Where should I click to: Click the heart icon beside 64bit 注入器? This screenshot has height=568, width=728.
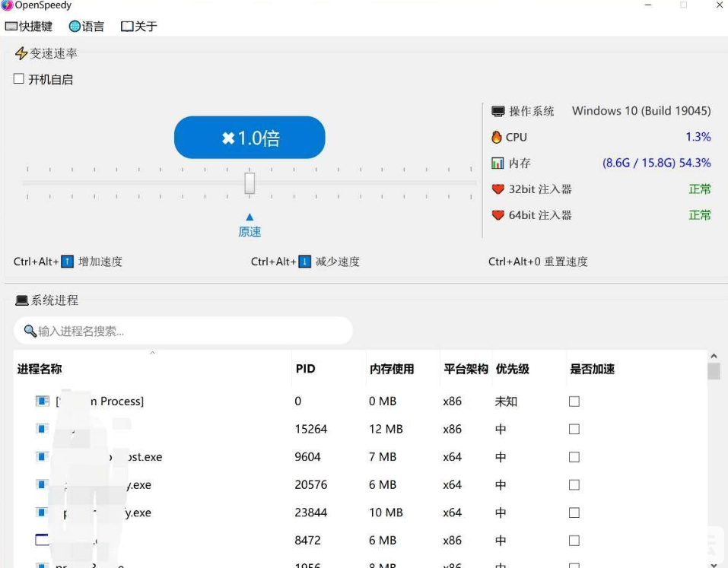(x=498, y=215)
